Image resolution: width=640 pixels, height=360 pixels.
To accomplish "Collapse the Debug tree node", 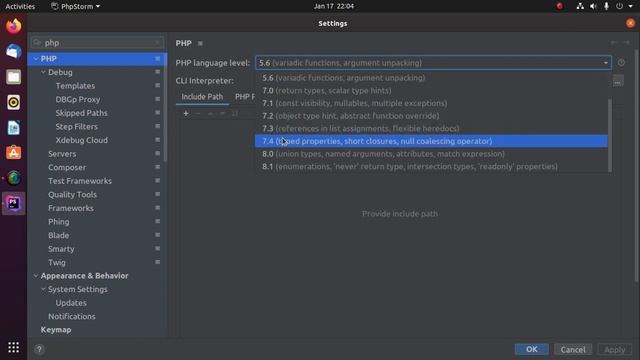I will pos(43,72).
